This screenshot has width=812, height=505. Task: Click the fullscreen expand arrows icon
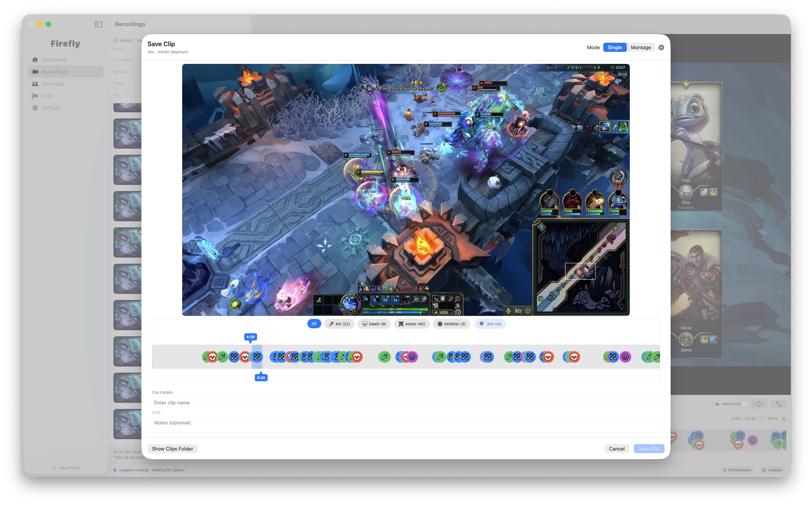click(x=778, y=404)
